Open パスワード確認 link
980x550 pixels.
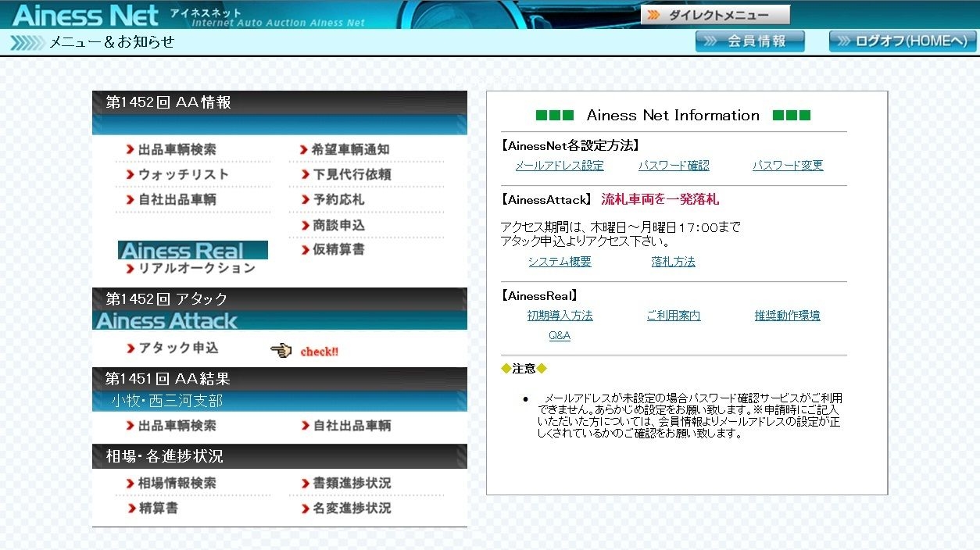click(x=674, y=166)
